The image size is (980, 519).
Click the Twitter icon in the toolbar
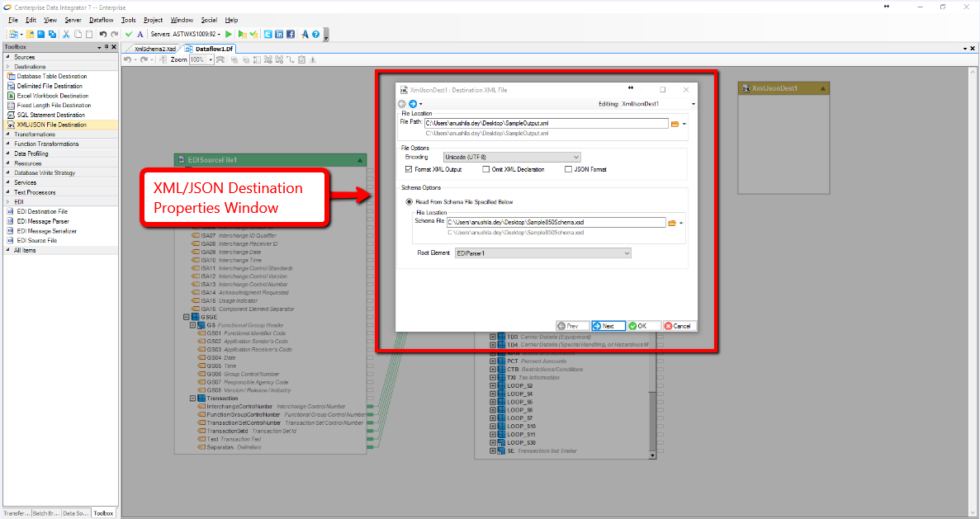267,34
